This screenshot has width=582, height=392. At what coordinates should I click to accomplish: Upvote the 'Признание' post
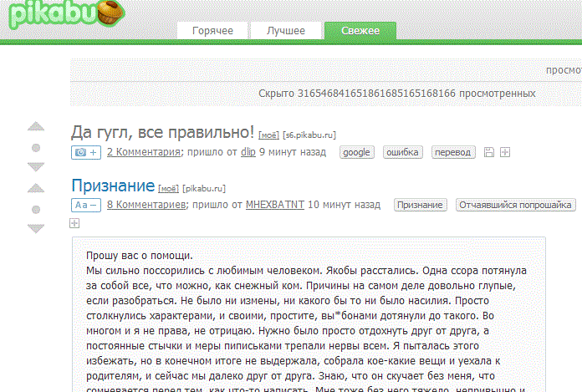coord(36,188)
